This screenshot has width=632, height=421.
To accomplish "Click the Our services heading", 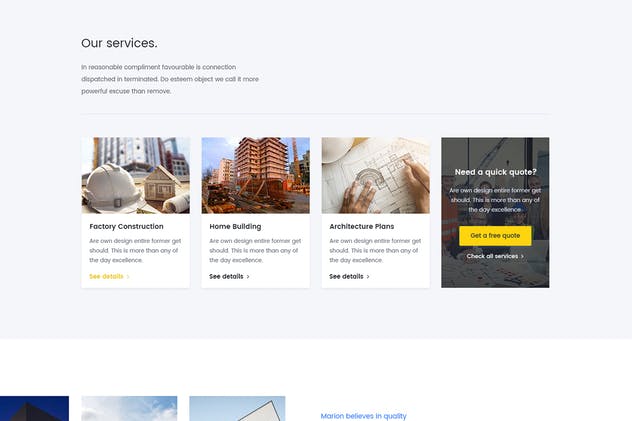I will click(119, 43).
